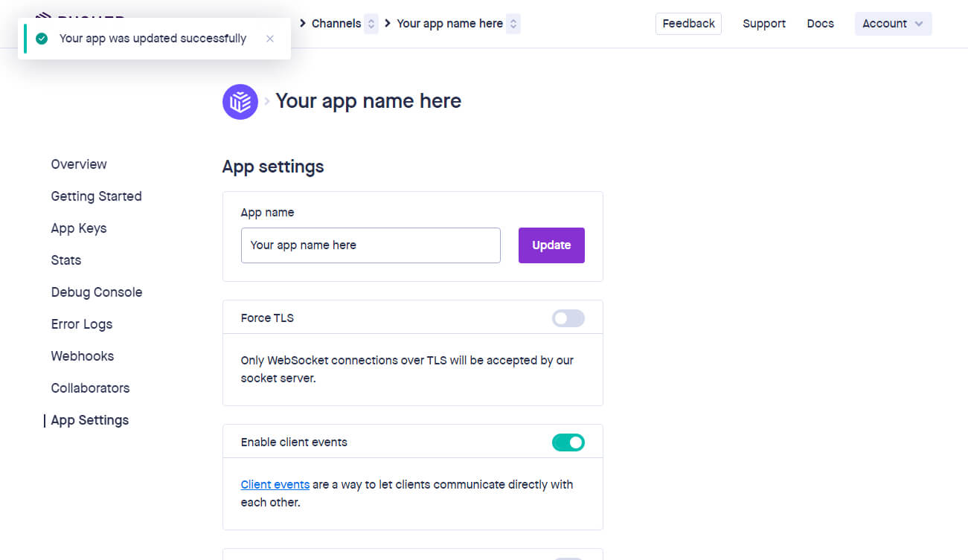Screen dimensions: 968x560
Task: Toggle the Force TLS switch
Action: [x=568, y=318]
